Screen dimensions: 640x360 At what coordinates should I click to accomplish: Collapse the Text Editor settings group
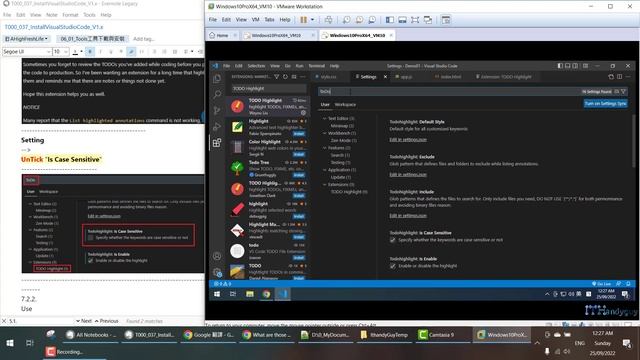[x=324, y=118]
